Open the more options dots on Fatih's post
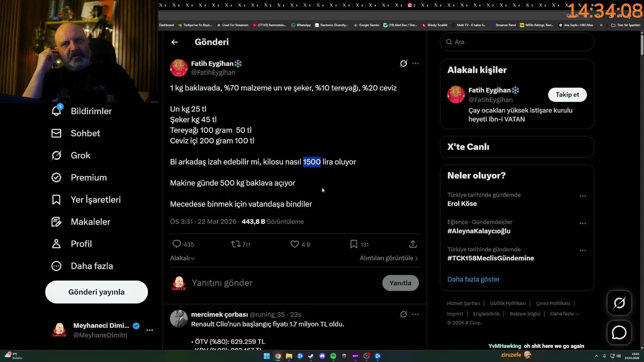 [x=415, y=63]
